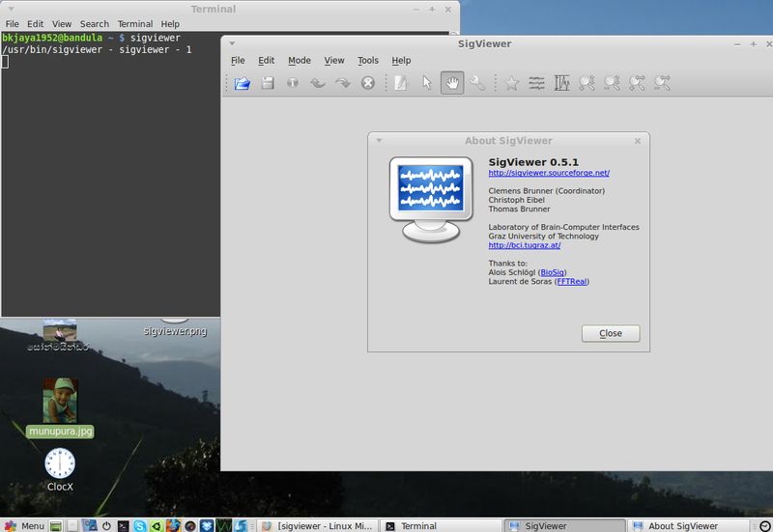Viewport: 773px width, 532px height.
Task: Click the Close file X icon
Action: 368,83
